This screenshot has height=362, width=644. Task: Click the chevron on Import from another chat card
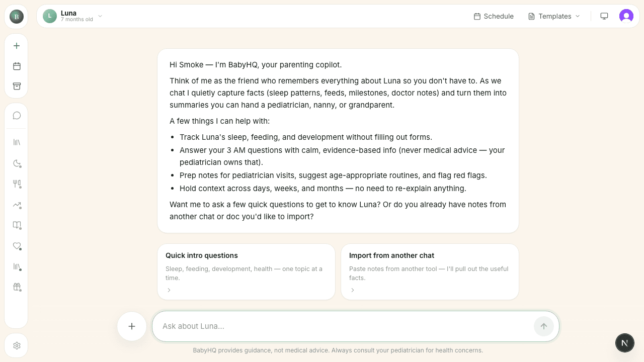(x=353, y=290)
